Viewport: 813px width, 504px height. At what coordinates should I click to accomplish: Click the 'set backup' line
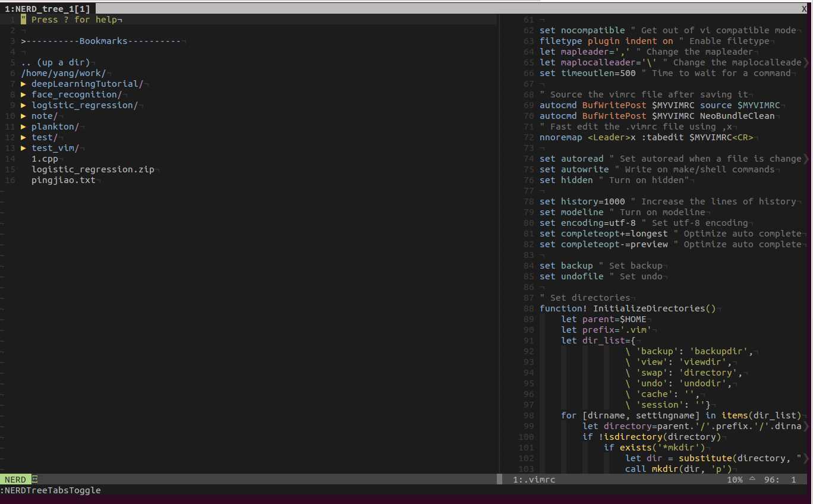[601, 266]
